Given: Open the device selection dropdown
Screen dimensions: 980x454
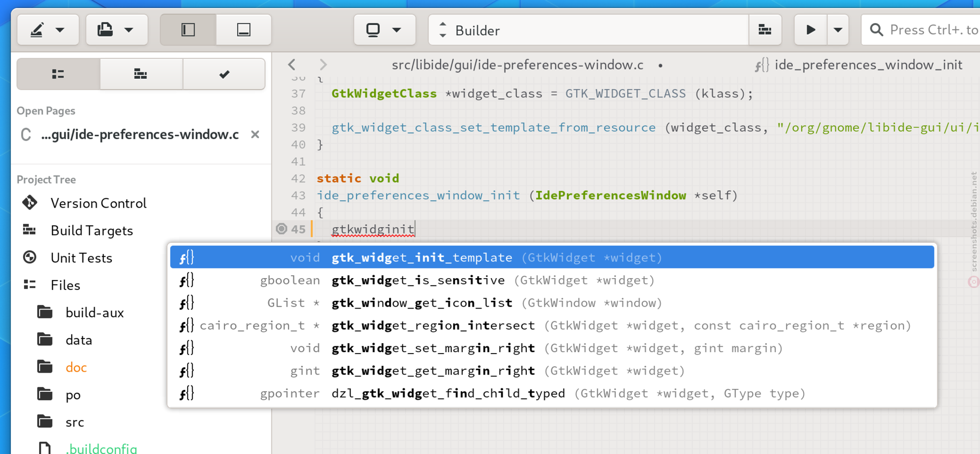Looking at the screenshot, I should [x=385, y=30].
